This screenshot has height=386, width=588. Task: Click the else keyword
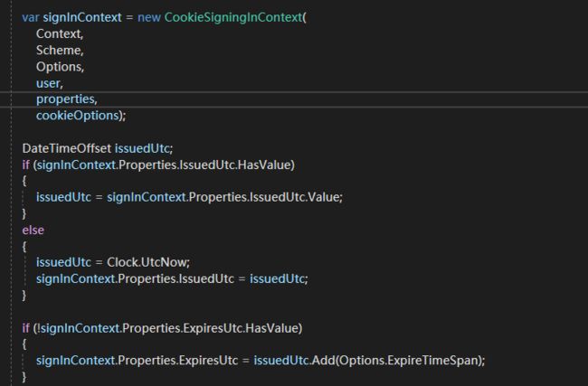point(33,231)
